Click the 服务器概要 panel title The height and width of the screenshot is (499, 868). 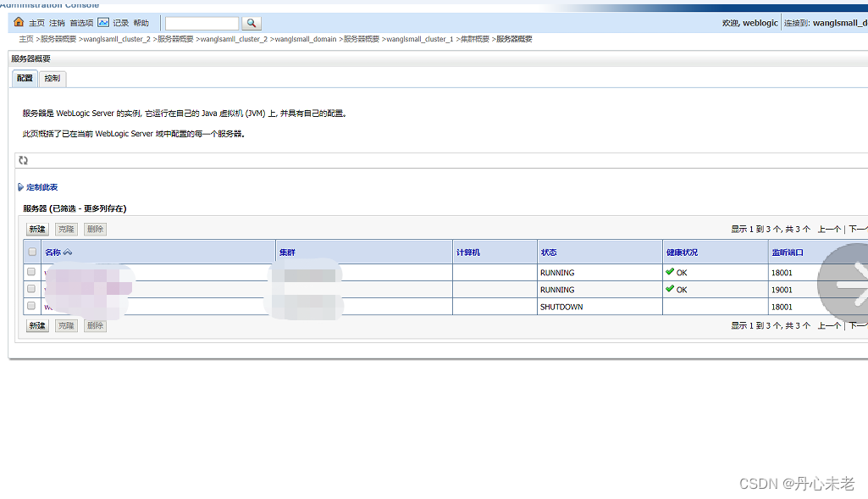[x=31, y=58]
